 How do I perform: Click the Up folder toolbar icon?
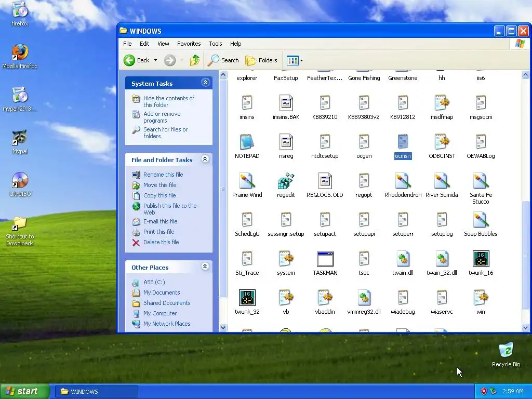click(x=195, y=60)
